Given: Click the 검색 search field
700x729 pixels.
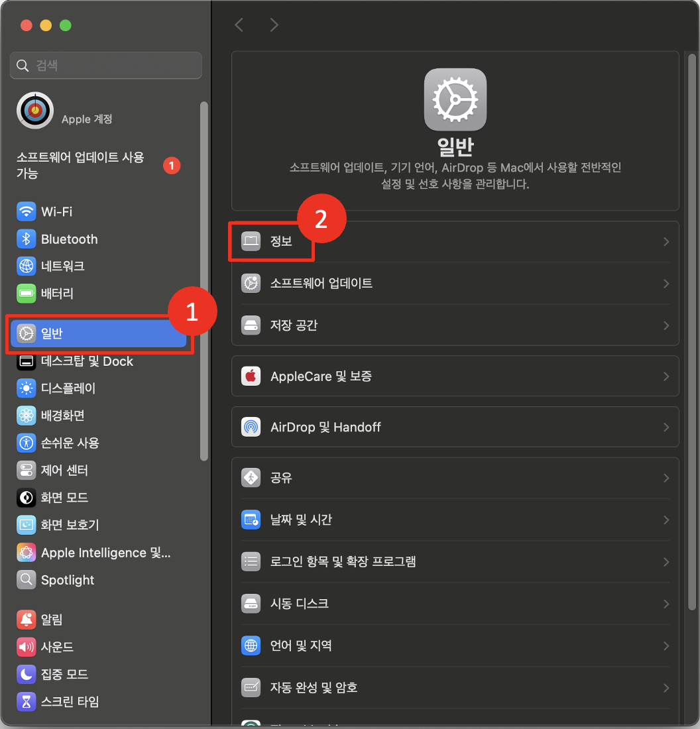Looking at the screenshot, I should tap(106, 66).
